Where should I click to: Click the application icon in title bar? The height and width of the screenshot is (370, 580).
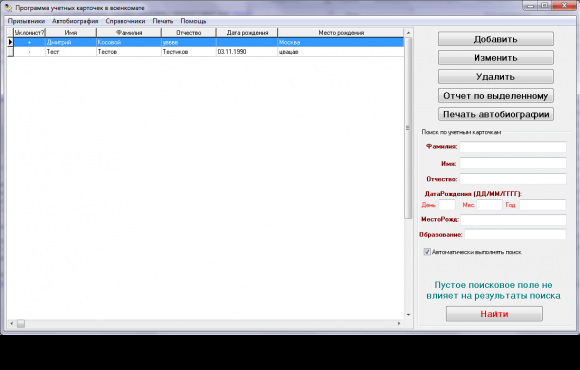[8, 7]
